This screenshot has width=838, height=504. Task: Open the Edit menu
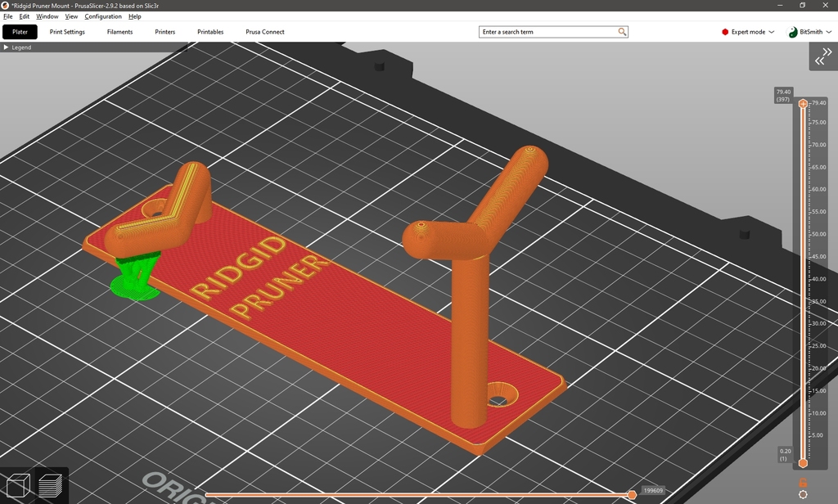(x=24, y=16)
